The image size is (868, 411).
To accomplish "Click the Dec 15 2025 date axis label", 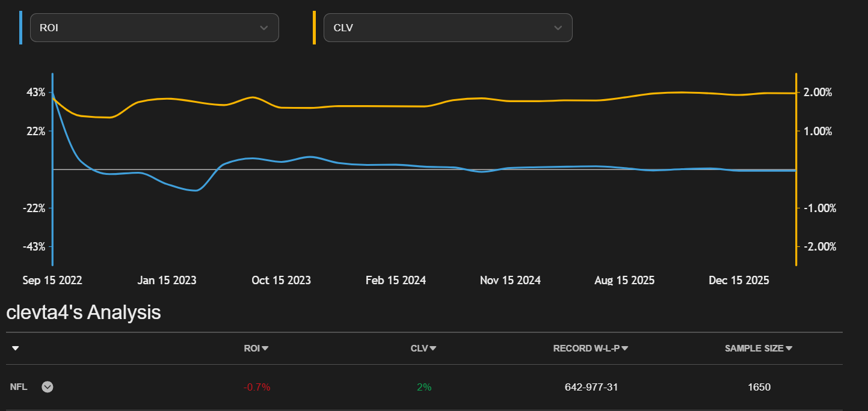I will tap(739, 281).
